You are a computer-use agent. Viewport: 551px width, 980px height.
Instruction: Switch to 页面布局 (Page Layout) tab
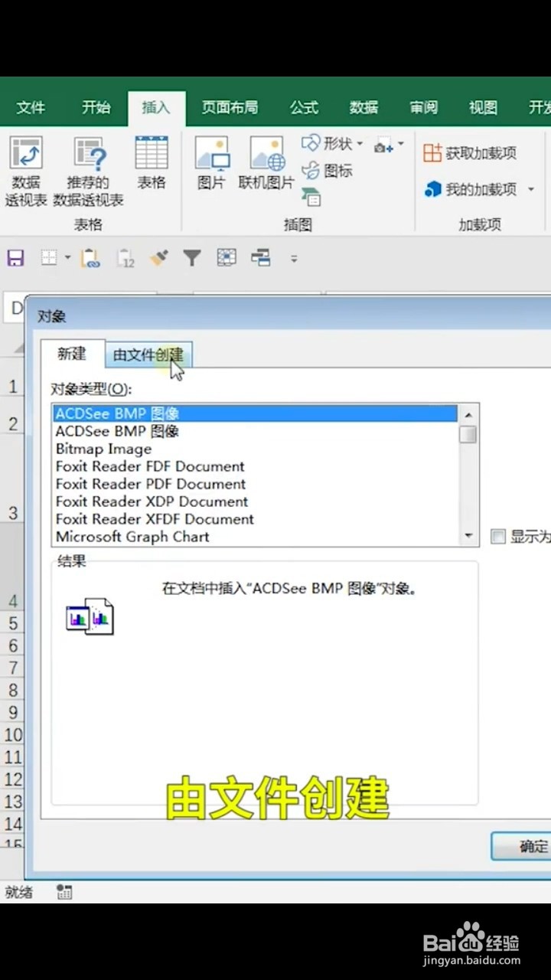pyautogui.click(x=230, y=108)
